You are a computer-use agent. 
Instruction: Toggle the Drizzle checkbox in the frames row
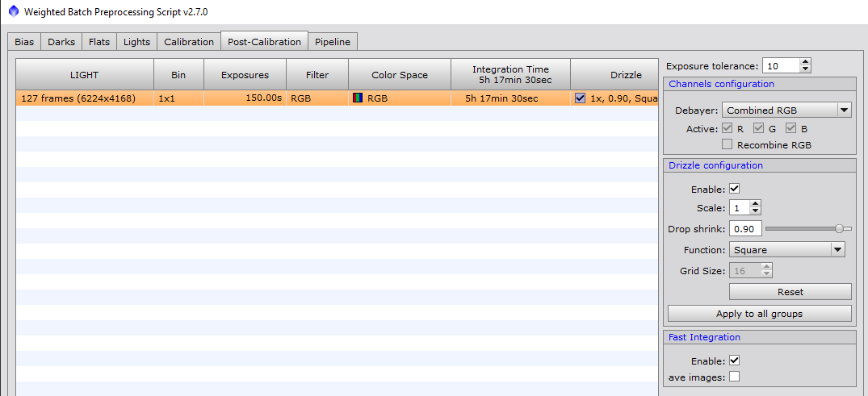click(580, 98)
